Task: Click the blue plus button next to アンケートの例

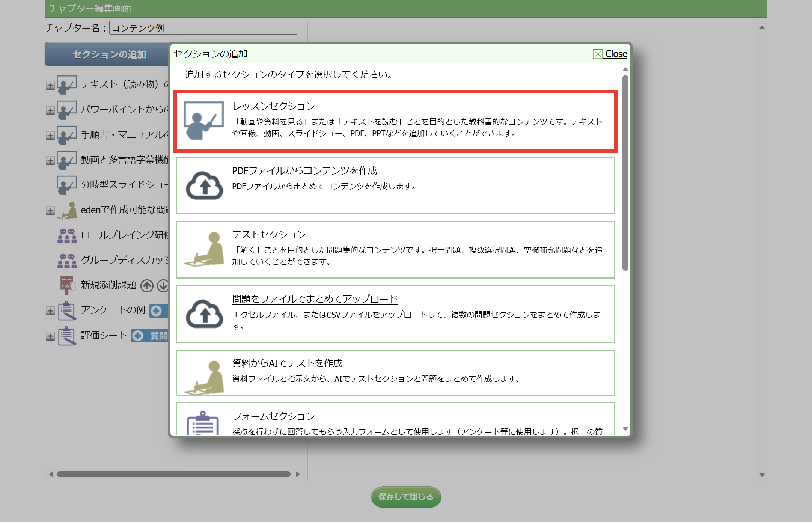Action: 158,311
